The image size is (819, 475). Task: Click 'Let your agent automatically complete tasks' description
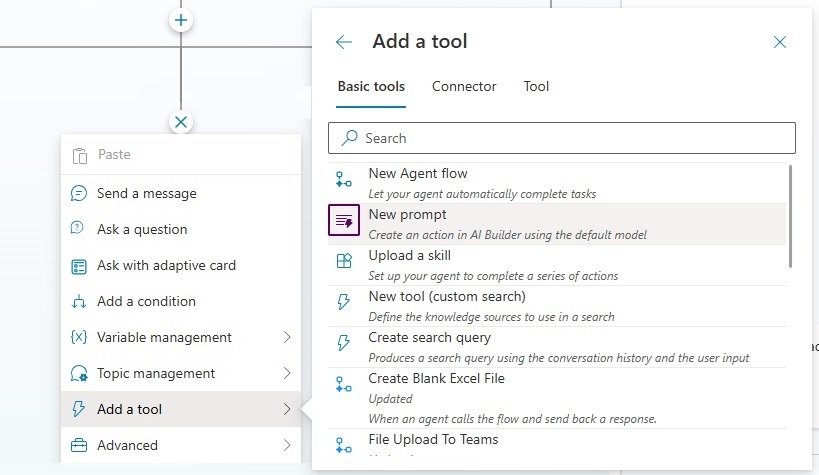(x=482, y=194)
